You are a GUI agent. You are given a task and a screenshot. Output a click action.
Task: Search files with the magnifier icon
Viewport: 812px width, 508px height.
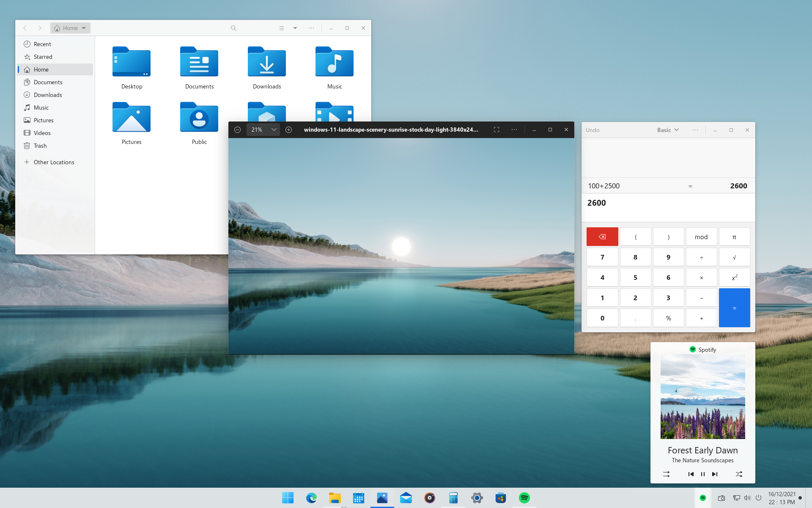[x=233, y=28]
